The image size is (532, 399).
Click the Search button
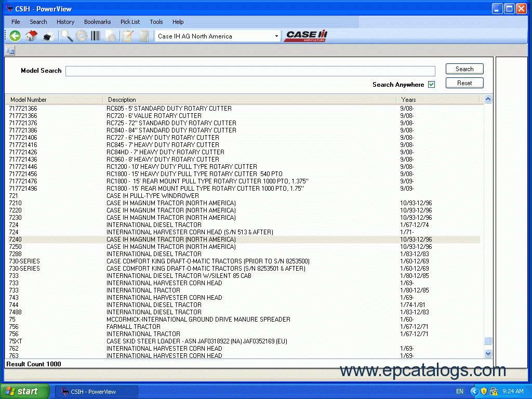(464, 69)
